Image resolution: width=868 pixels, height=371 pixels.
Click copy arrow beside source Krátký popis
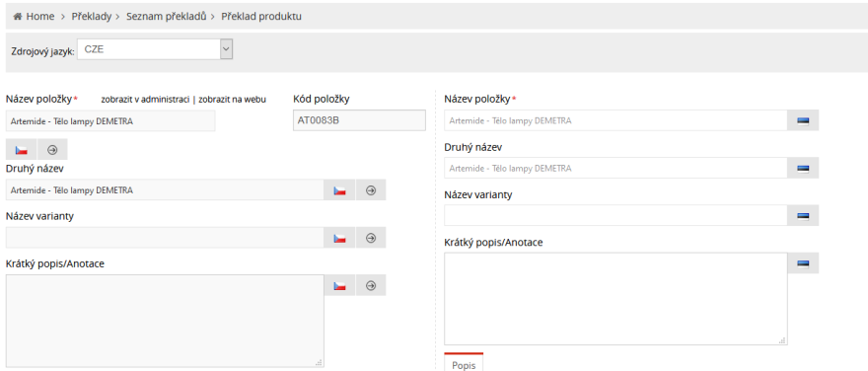click(x=371, y=285)
